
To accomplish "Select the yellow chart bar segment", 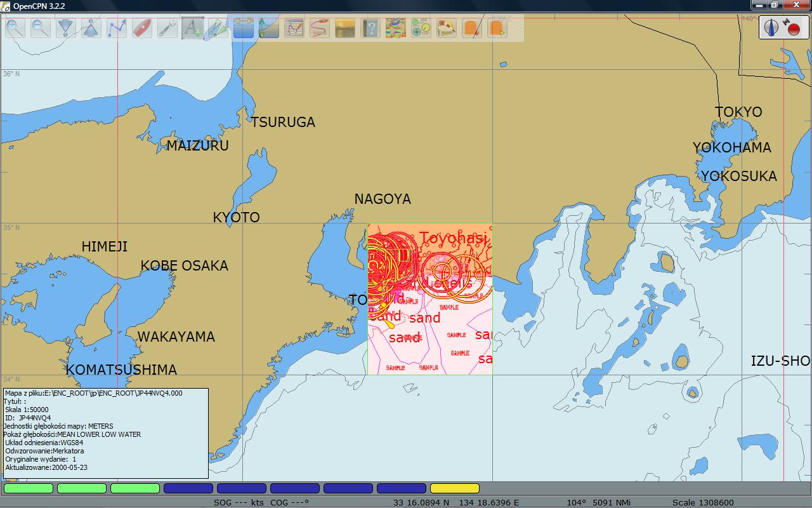I will (455, 488).
